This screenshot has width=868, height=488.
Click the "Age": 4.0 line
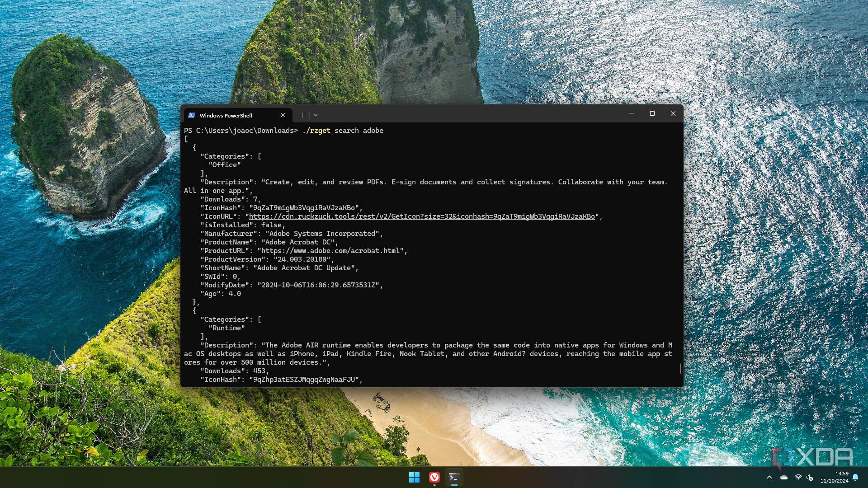221,294
